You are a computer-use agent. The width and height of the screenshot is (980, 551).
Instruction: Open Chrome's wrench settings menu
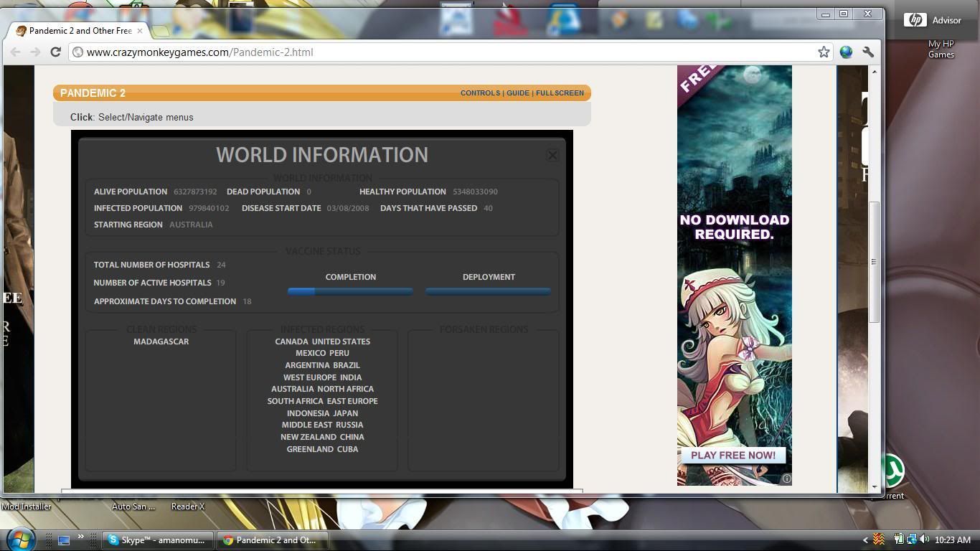[x=868, y=52]
